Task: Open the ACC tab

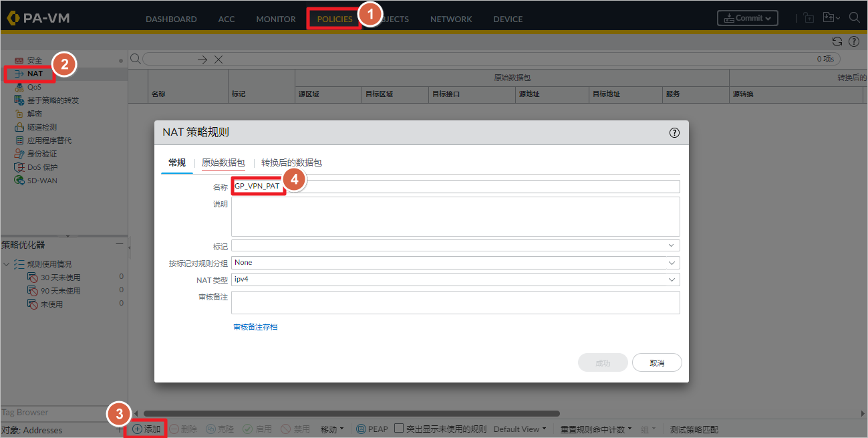Action: (x=227, y=19)
